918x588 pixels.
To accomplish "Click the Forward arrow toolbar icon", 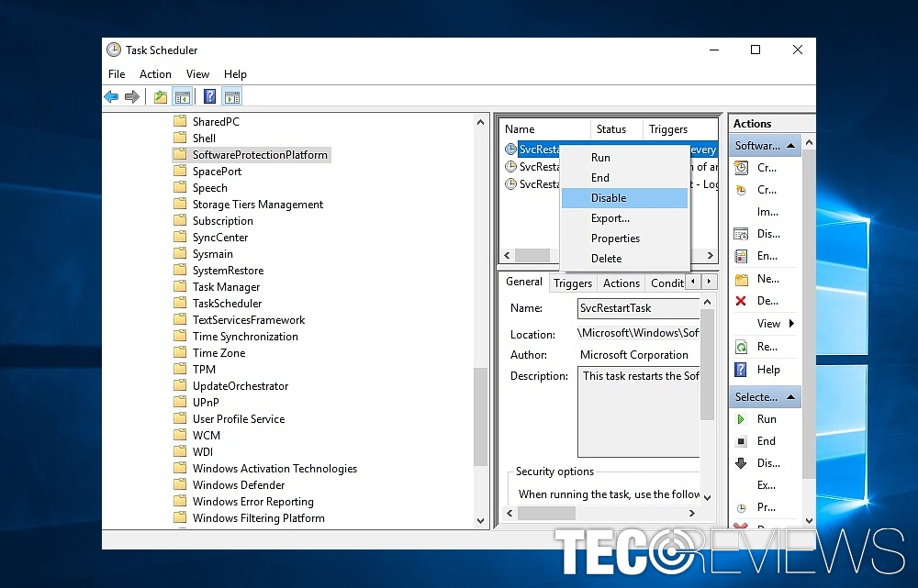I will 132,96.
